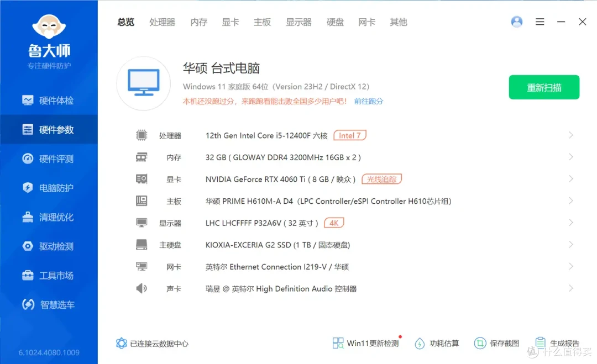Click 生成报告 to generate report
597x364 pixels.
[x=557, y=344]
